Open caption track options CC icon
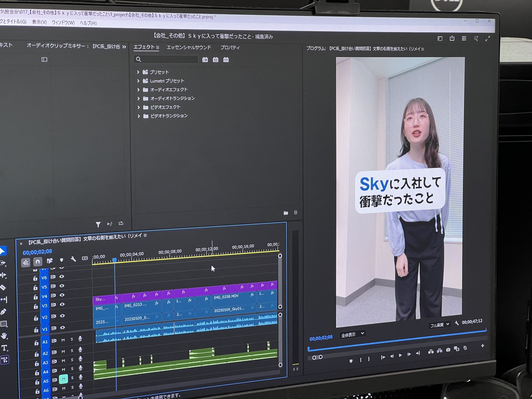The image size is (532, 399). click(85, 258)
